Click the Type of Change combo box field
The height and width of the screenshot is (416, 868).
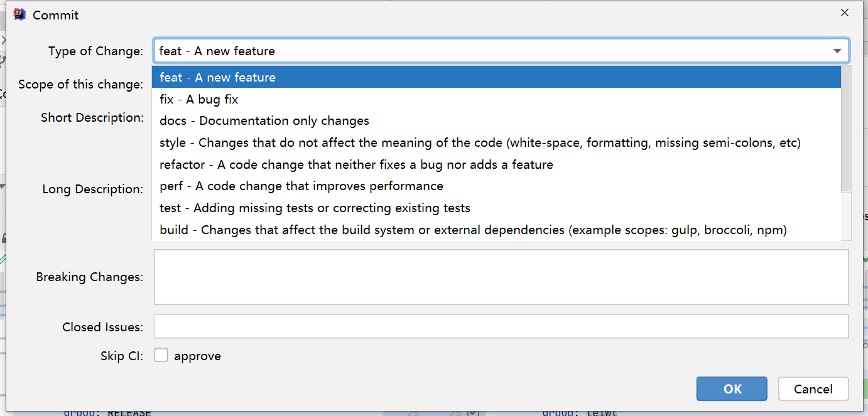click(490, 51)
